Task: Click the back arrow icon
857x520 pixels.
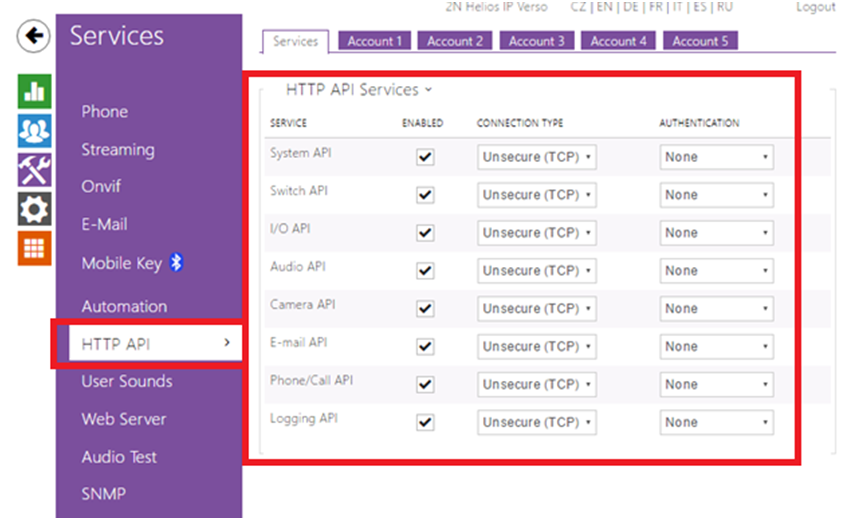Action: [x=35, y=37]
